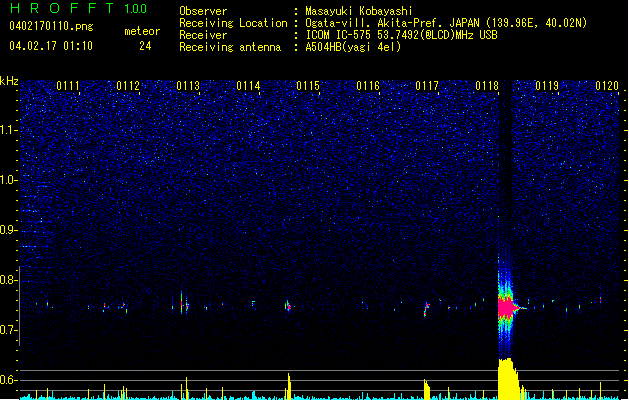
Task: Click the Receiver label
Action: [x=203, y=35]
